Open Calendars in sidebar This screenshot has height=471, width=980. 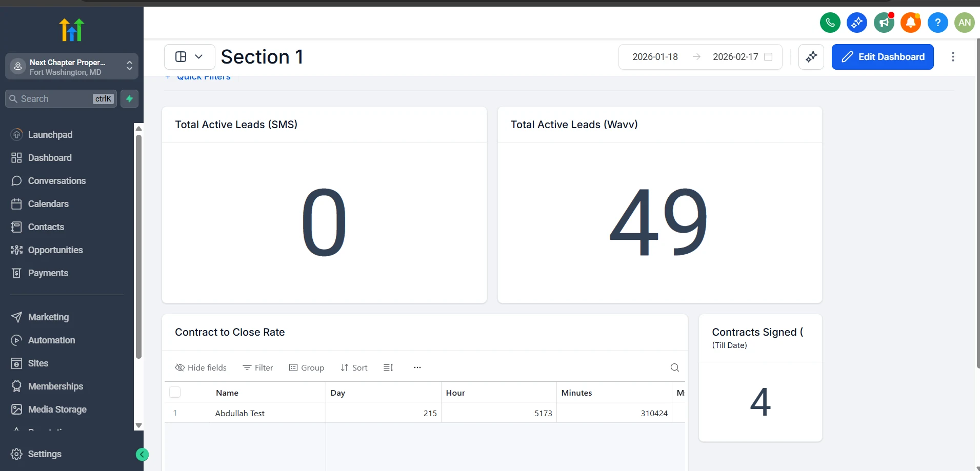pos(48,204)
